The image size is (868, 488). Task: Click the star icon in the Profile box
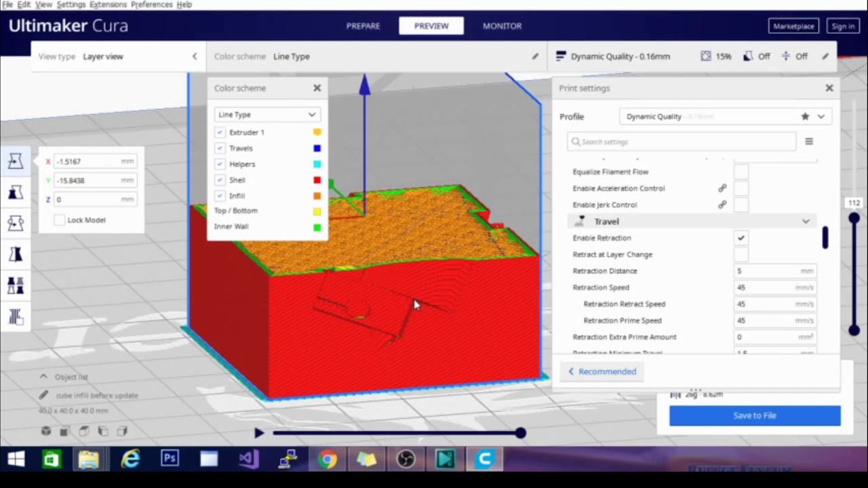point(805,117)
